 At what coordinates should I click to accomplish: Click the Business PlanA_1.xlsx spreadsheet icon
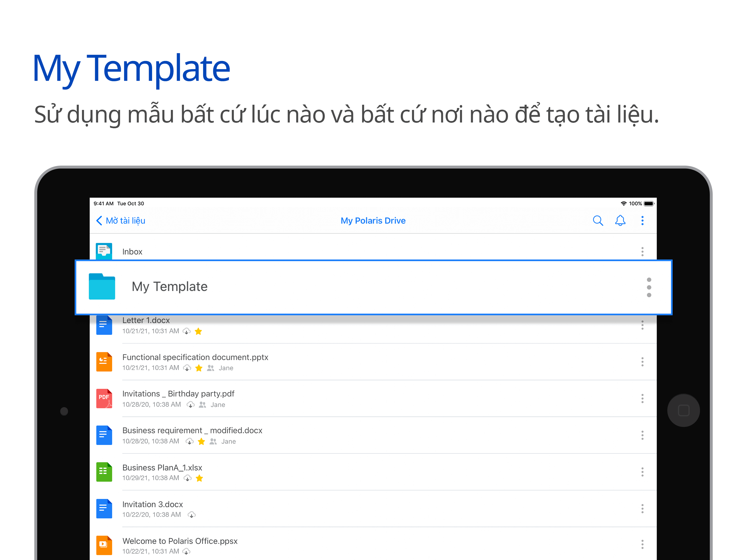[x=104, y=472]
